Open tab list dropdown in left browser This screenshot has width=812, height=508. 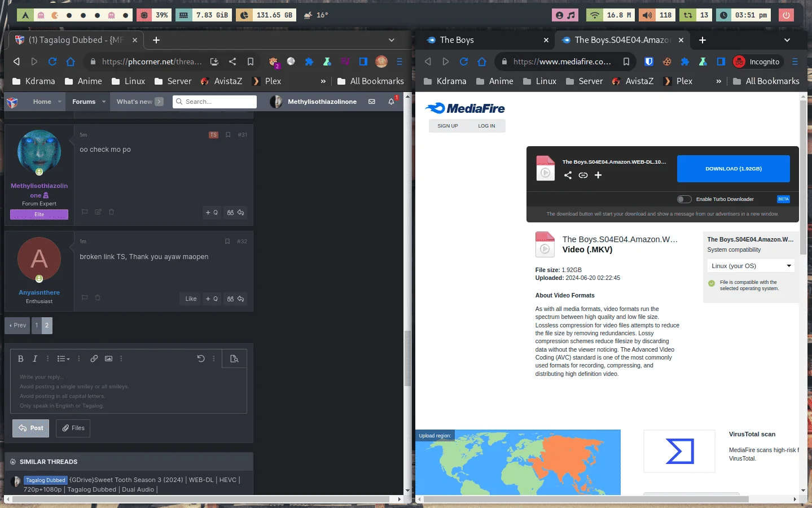click(x=392, y=40)
